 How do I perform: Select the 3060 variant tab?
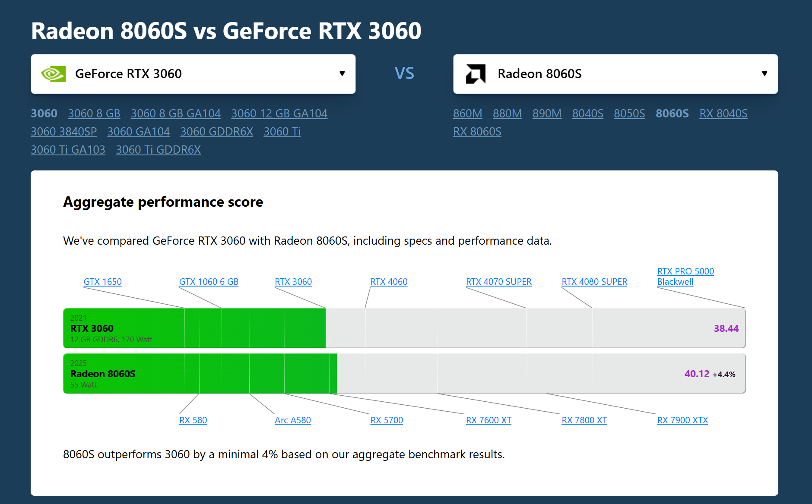44,113
